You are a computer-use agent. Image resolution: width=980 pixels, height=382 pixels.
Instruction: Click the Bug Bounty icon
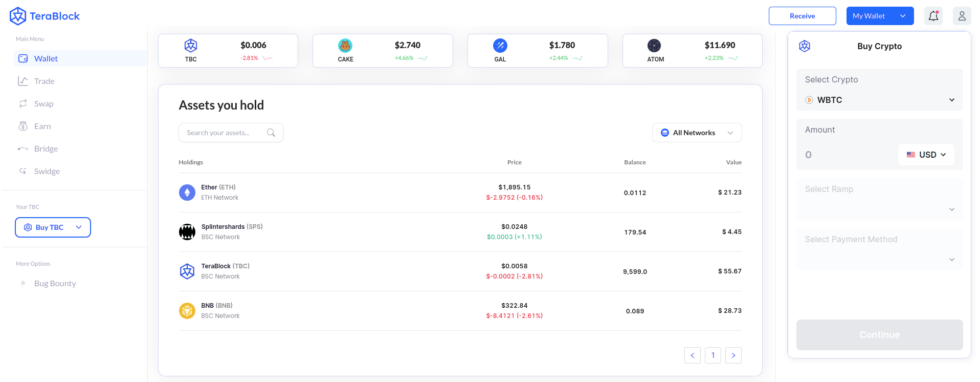pyautogui.click(x=23, y=283)
